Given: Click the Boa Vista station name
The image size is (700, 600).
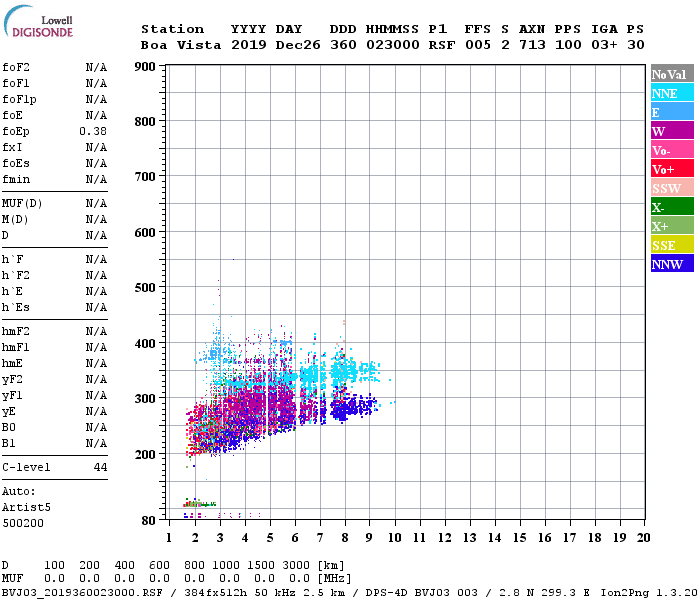Looking at the screenshot, I should pyautogui.click(x=181, y=45).
